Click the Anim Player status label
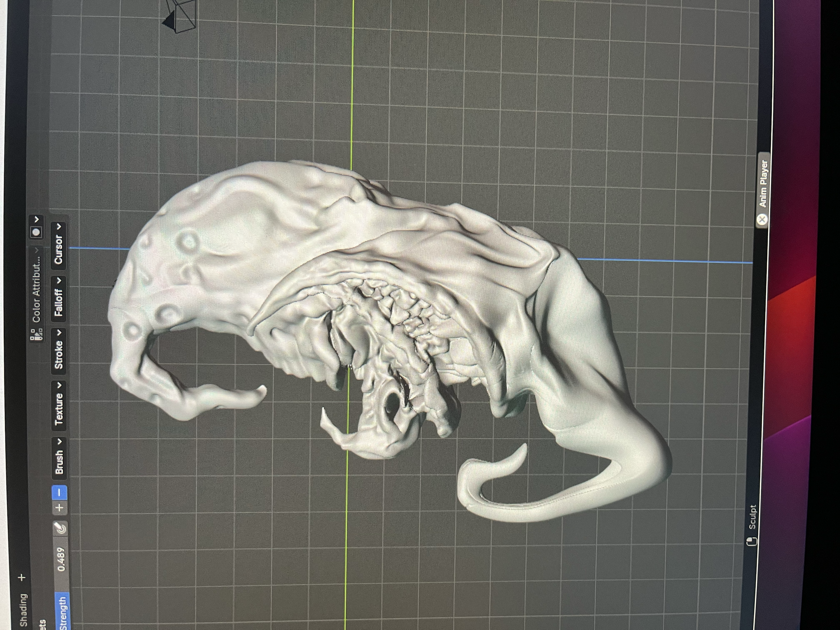The image size is (840, 630). coord(764,184)
